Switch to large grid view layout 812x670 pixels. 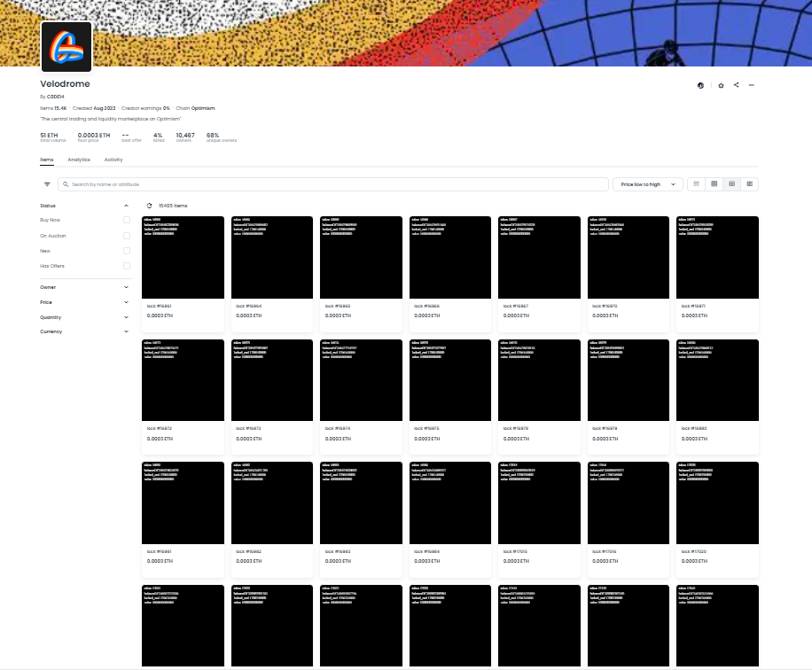[731, 183]
